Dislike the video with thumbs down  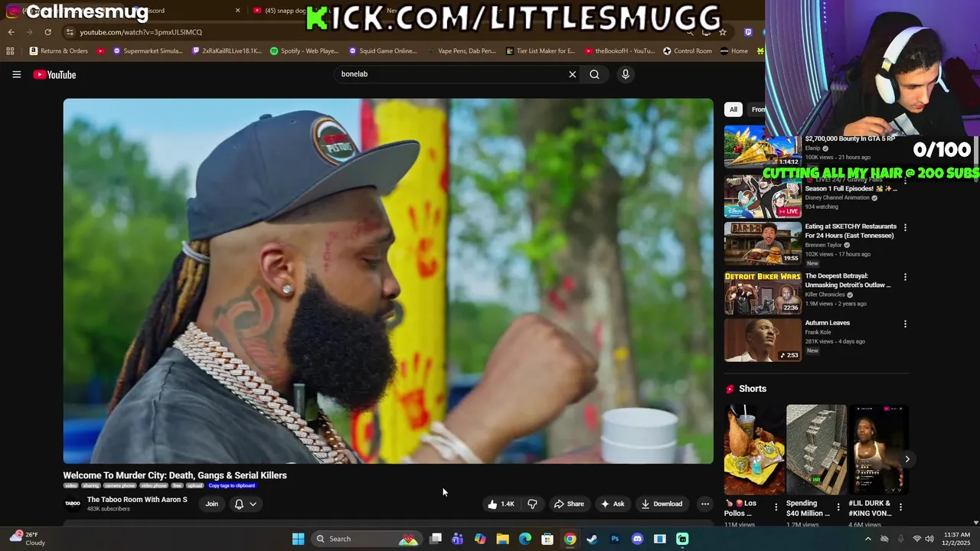(532, 504)
